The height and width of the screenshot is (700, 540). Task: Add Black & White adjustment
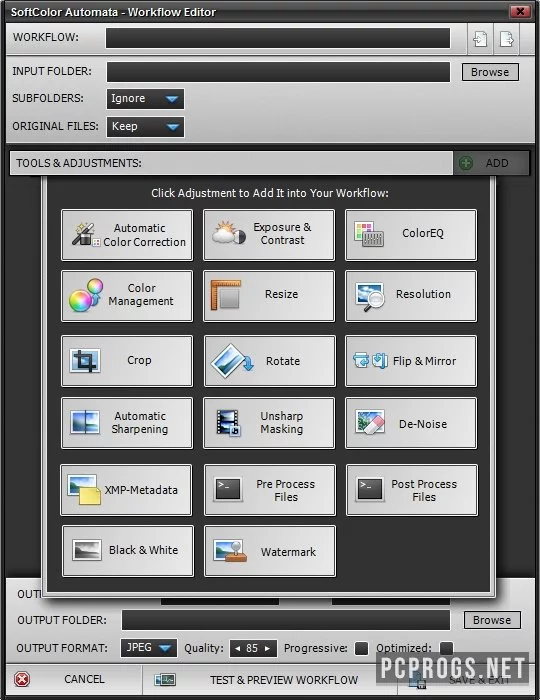pos(128,551)
